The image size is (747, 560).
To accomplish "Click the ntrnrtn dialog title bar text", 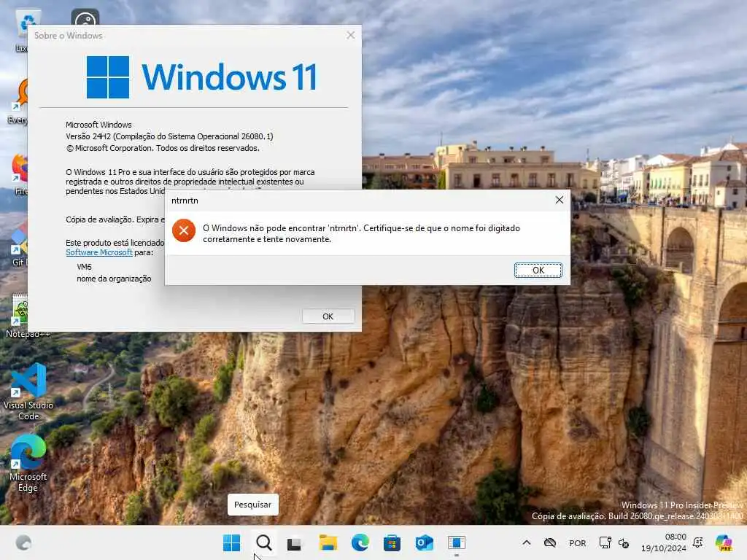I will (x=185, y=201).
